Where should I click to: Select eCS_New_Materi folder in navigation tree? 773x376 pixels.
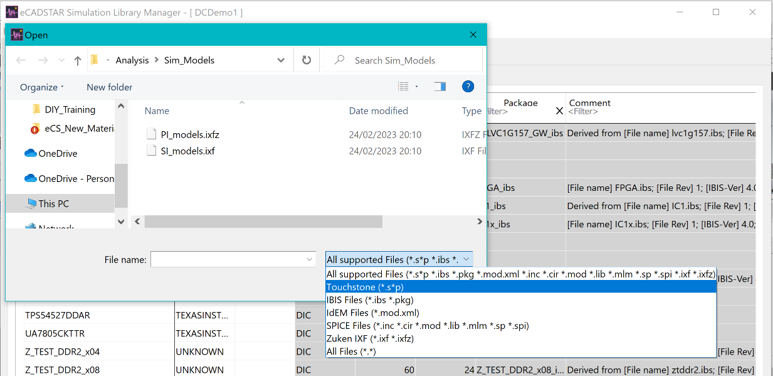point(72,129)
